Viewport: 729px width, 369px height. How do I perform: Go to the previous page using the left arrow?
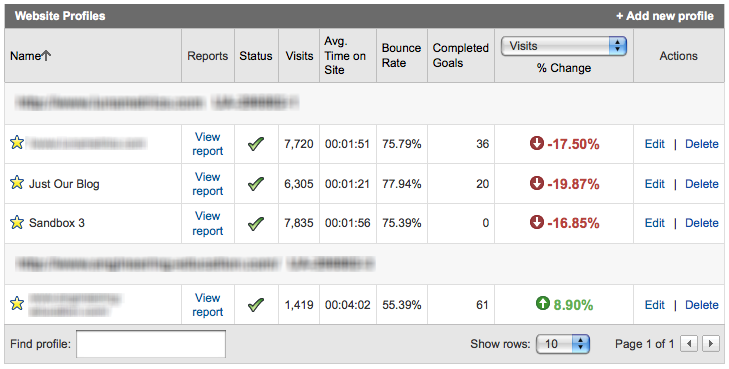(x=689, y=344)
